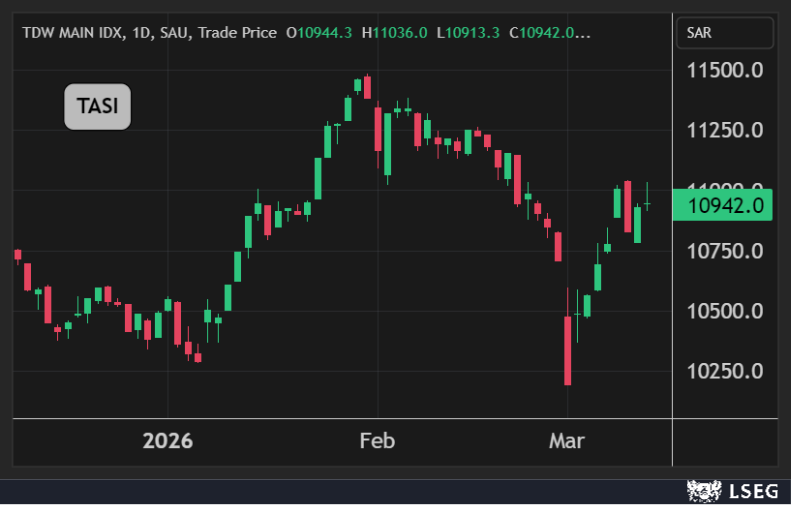This screenshot has width=791, height=505.
Task: Select the Mar marker on time axis
Action: click(567, 441)
